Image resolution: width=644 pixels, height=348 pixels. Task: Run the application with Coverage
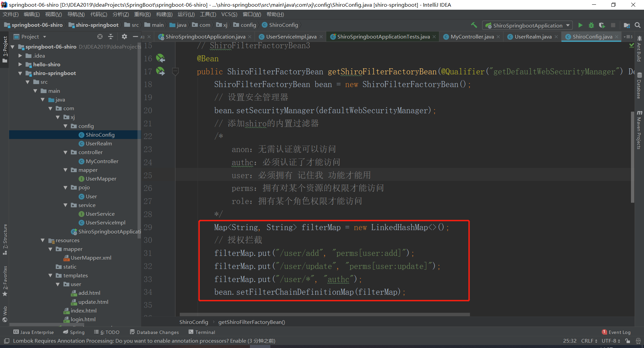602,25
